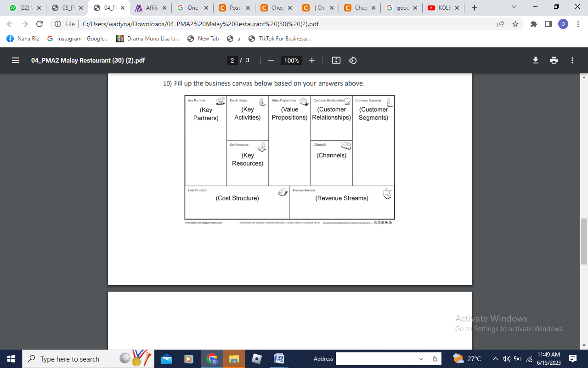
Task: Share this page from the address bar
Action: point(501,24)
